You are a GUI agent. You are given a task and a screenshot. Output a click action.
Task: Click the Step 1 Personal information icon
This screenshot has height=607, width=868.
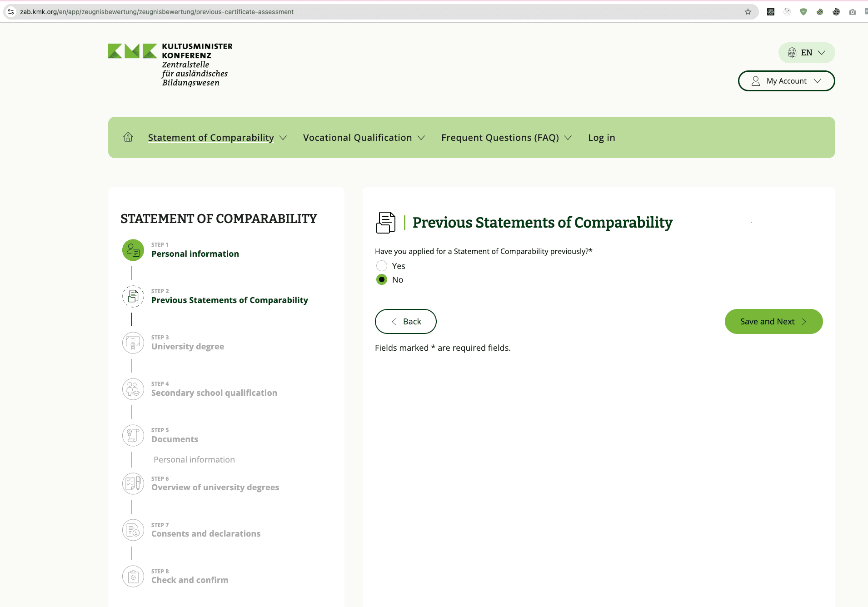pos(133,250)
